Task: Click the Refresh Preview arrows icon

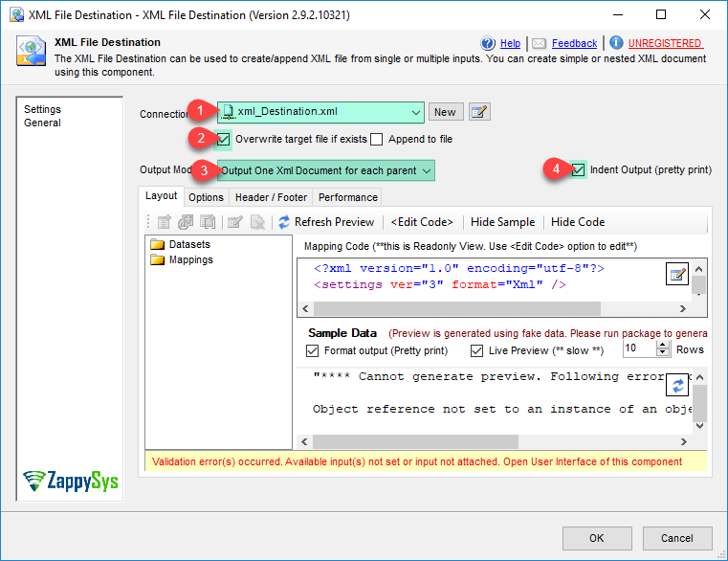Action: point(284,222)
